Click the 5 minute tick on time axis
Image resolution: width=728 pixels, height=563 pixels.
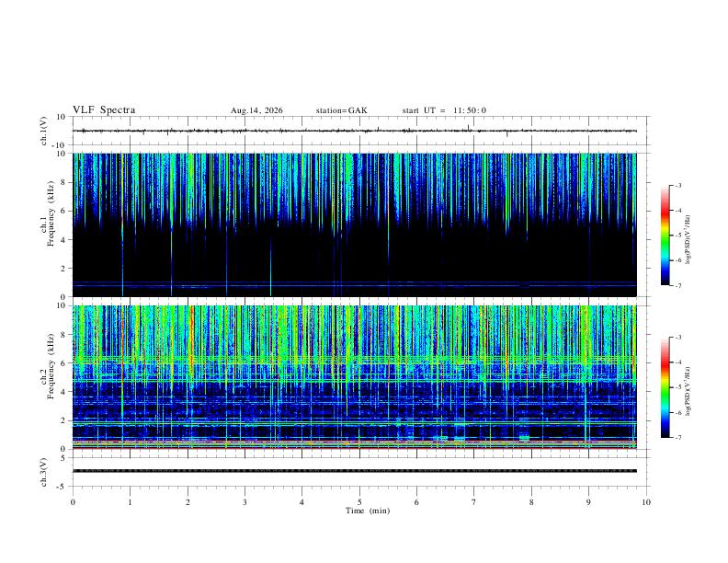[x=359, y=502]
